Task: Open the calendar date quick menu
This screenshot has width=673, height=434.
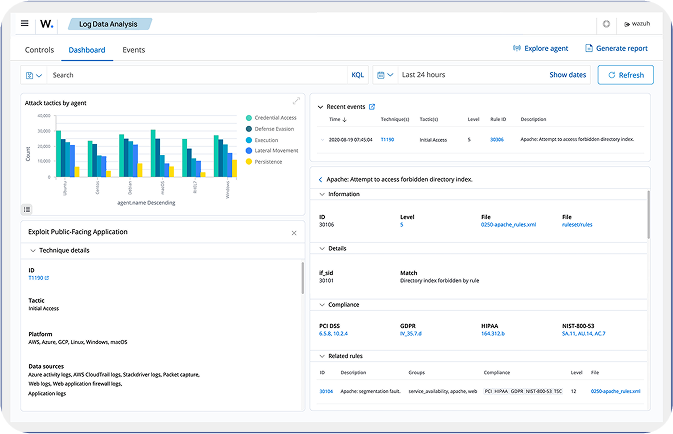Action: coord(385,75)
